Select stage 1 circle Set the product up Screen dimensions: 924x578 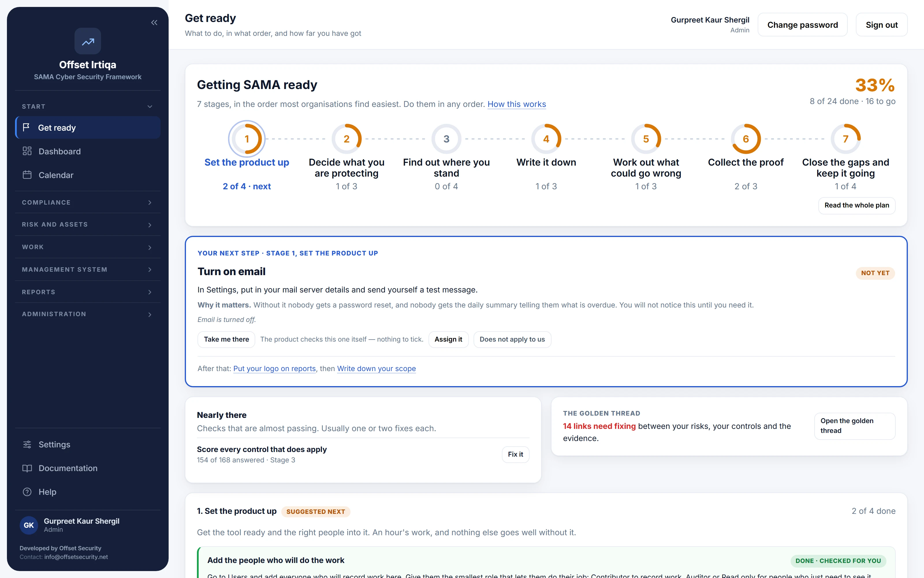click(247, 139)
